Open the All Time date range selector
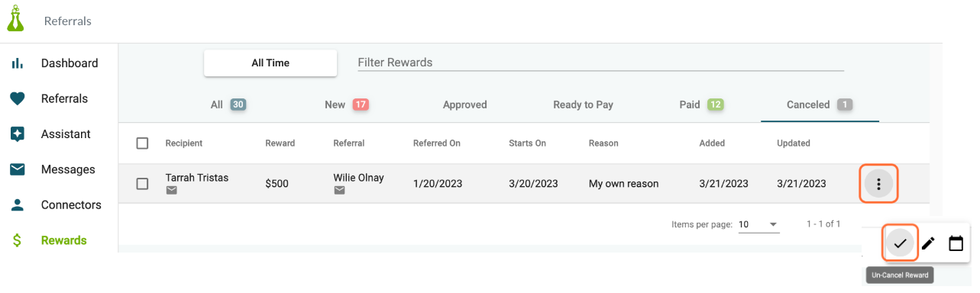The height and width of the screenshot is (293, 980). click(270, 63)
